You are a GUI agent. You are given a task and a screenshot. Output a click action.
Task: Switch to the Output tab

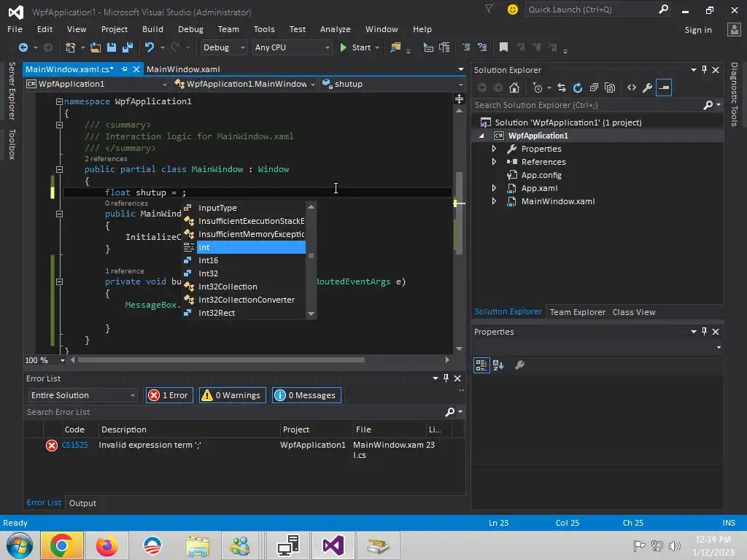point(82,503)
